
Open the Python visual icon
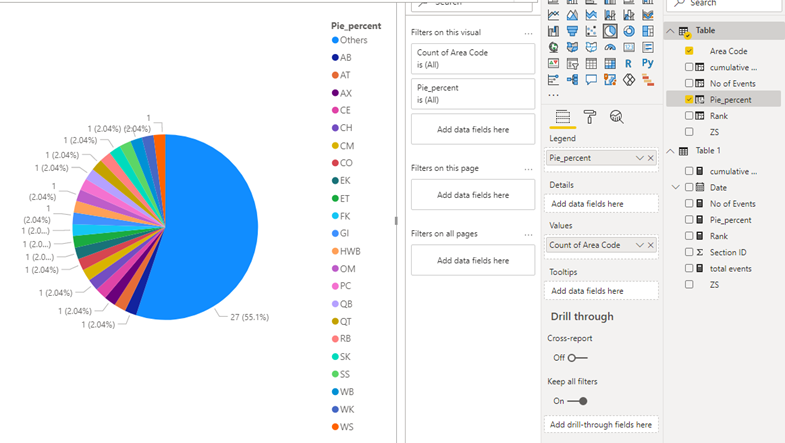[x=648, y=63]
